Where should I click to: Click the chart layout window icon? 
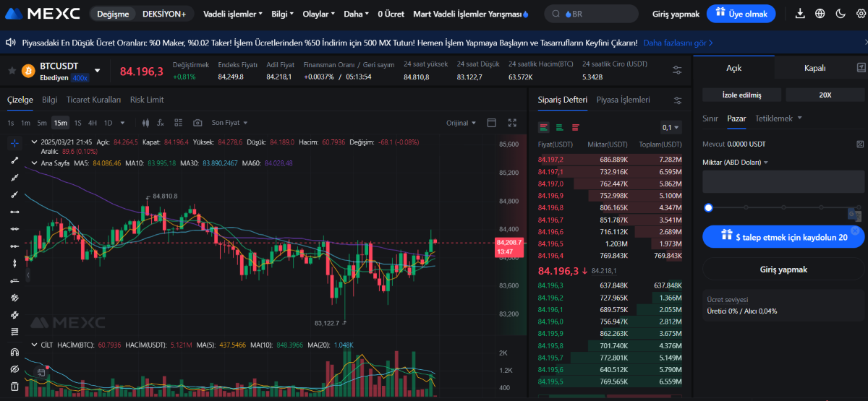tap(492, 123)
